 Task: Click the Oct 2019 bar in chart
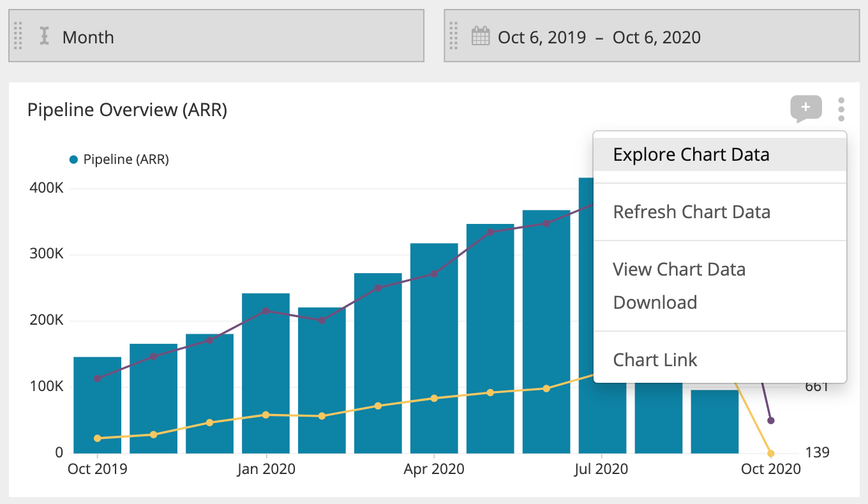(98, 405)
